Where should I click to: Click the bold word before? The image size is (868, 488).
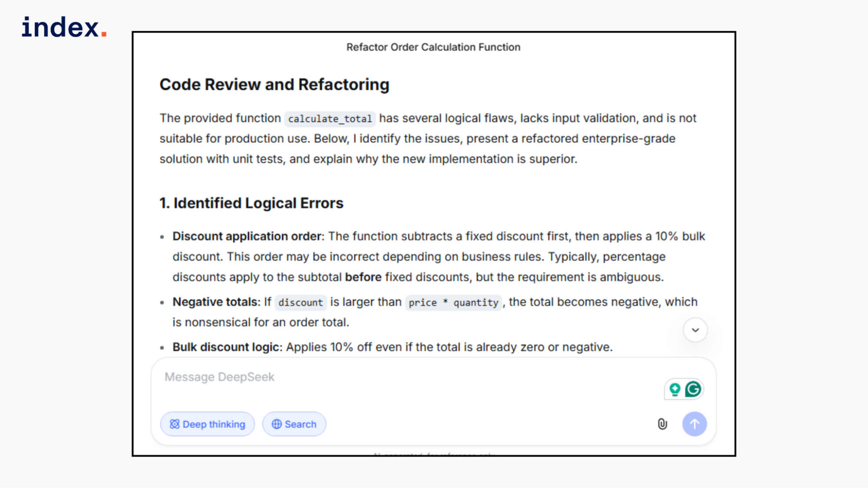click(363, 277)
